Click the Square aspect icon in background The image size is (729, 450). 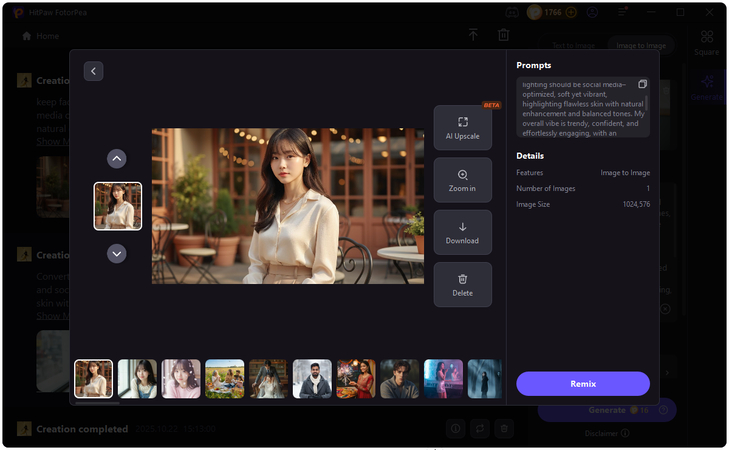point(707,42)
